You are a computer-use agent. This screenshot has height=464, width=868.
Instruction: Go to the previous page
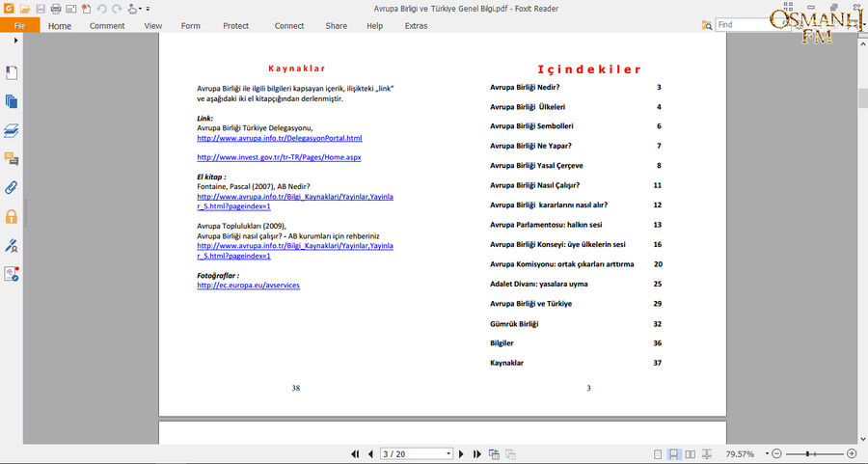370,454
